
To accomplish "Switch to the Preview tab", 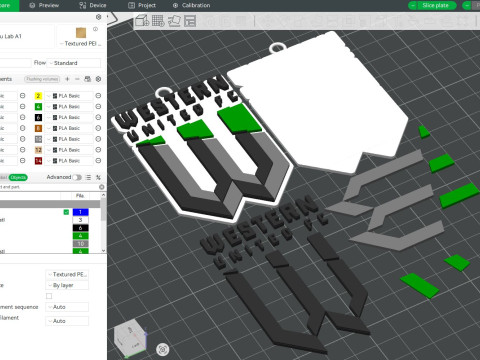I will [x=44, y=5].
